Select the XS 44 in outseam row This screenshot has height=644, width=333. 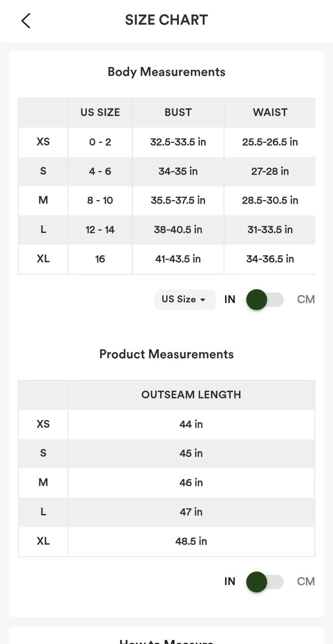click(166, 424)
